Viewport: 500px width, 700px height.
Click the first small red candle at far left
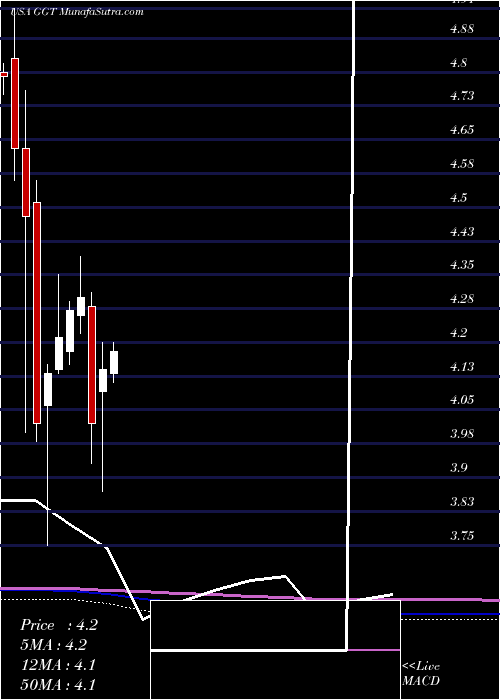(4, 75)
